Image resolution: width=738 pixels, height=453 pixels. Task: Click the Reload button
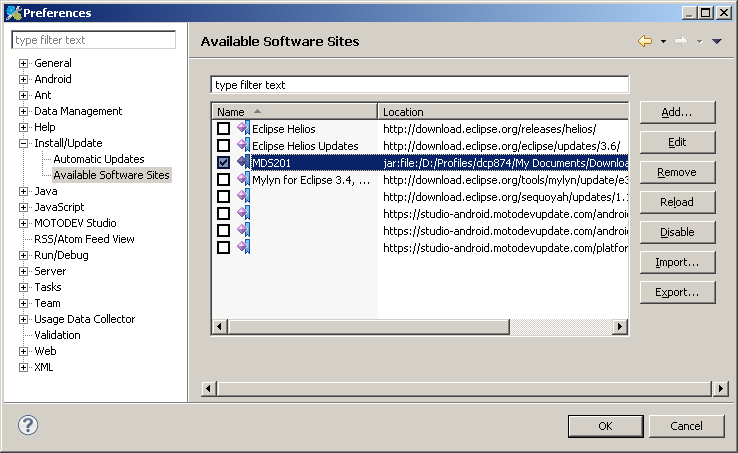coord(677,202)
